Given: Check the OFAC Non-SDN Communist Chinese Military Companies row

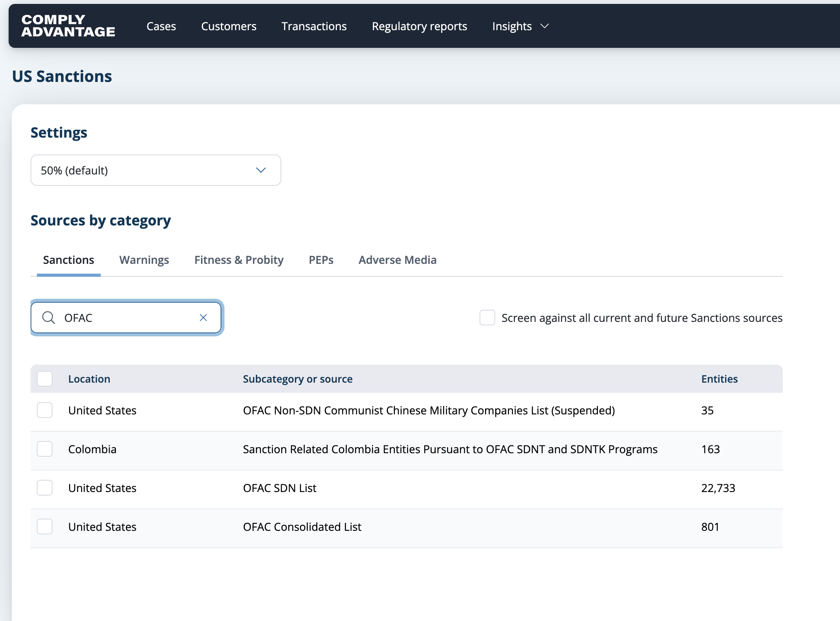Looking at the screenshot, I should (45, 410).
